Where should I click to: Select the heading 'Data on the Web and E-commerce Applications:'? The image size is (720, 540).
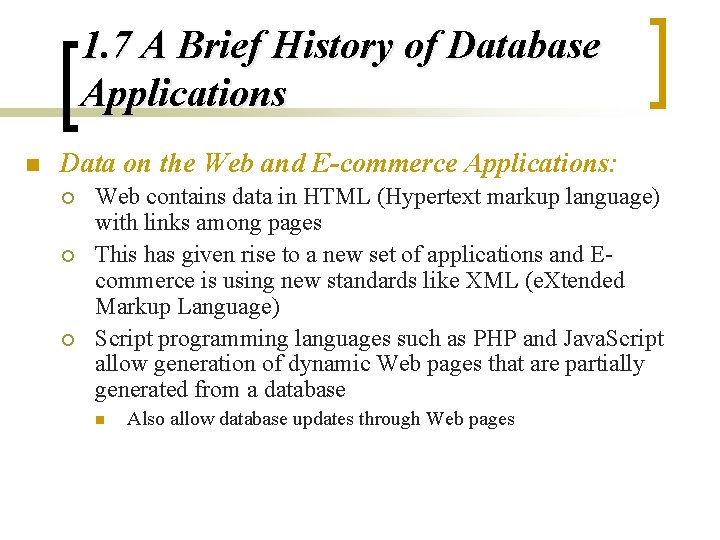(338, 163)
